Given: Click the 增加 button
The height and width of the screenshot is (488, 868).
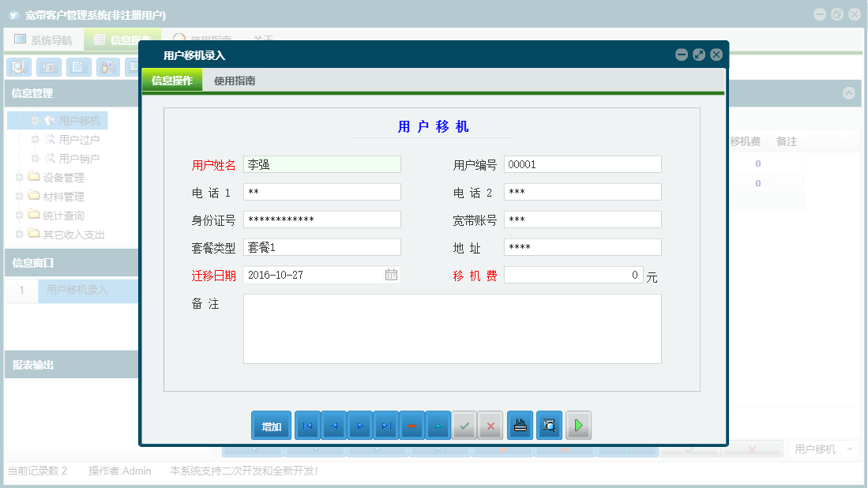Looking at the screenshot, I should click(271, 425).
